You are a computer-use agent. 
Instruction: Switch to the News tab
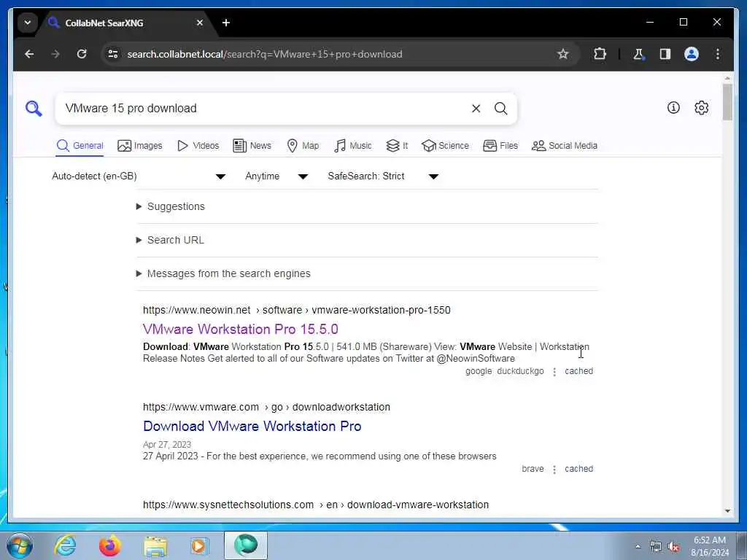pos(252,146)
